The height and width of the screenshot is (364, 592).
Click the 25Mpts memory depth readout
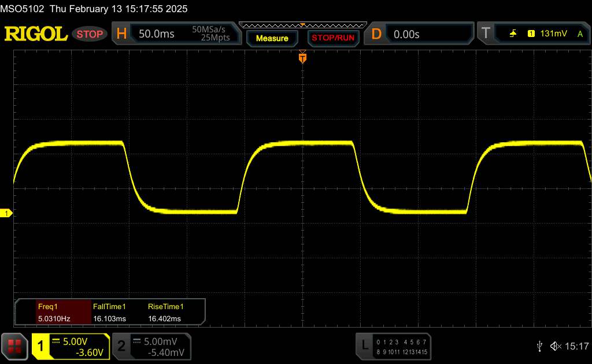coord(215,38)
